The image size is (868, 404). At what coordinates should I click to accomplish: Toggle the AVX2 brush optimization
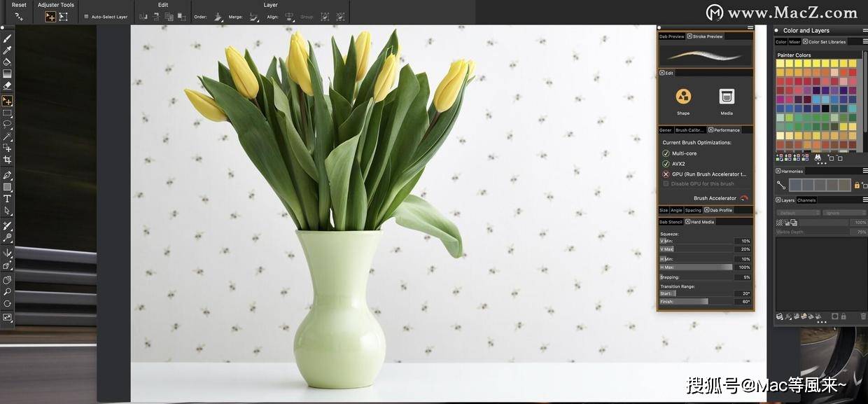point(665,163)
